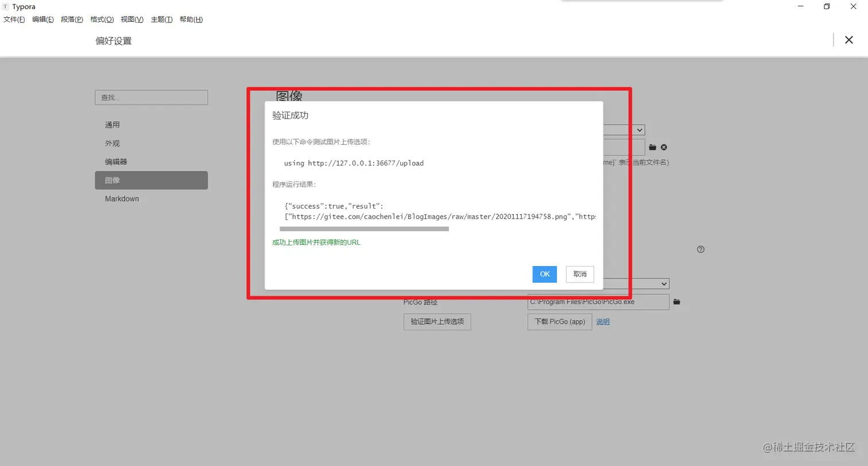Confirm the dialog with OK button

coord(544,274)
